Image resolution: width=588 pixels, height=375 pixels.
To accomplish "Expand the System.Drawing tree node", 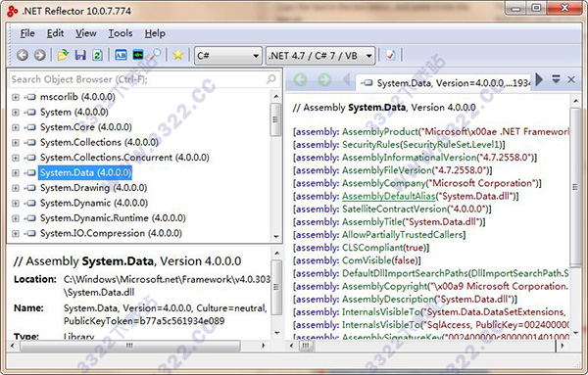I will click(16, 188).
